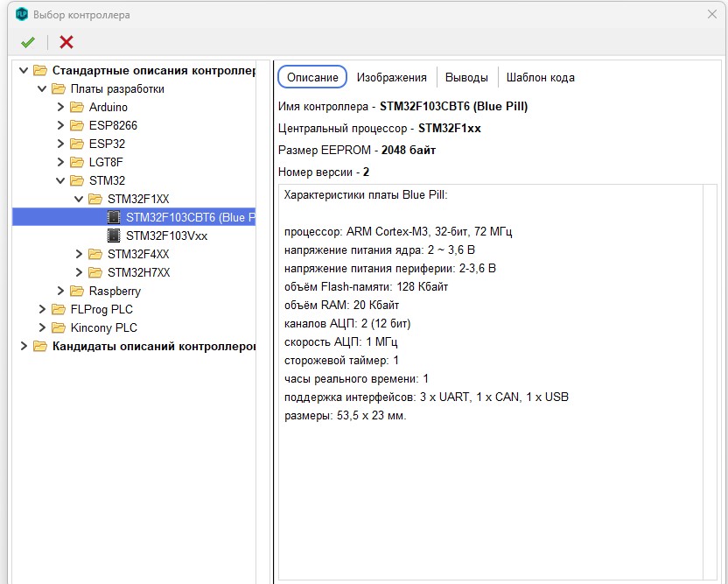Viewport: 728px width, 584px height.
Task: Cancel selection with the red X icon
Action: tap(66, 42)
